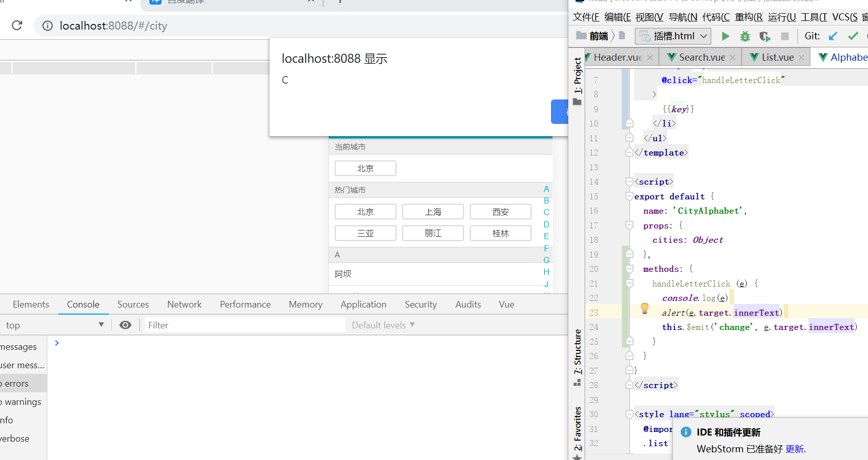This screenshot has width=868, height=460.
Task: Collapse the style tag fold on line 30
Action: point(629,414)
